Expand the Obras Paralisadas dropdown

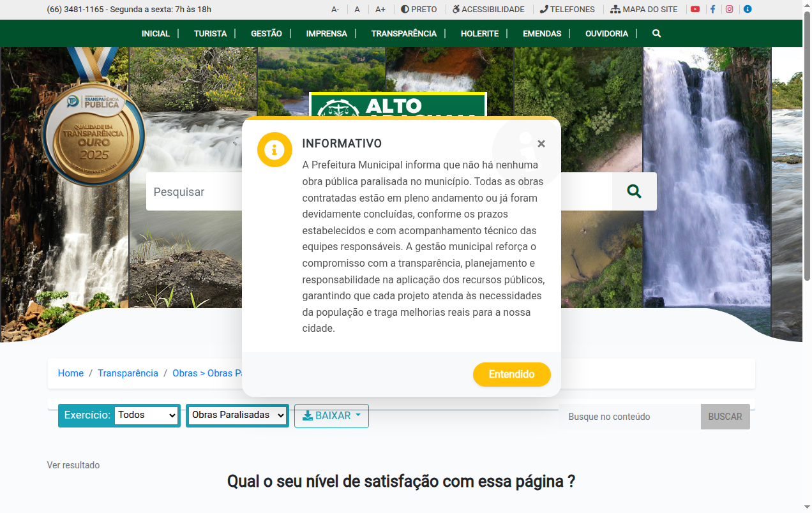click(237, 415)
